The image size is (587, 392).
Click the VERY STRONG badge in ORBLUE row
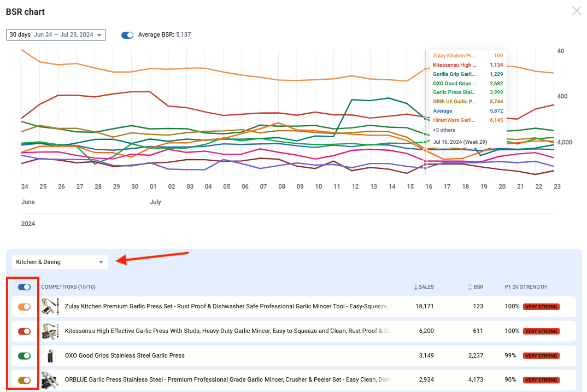pos(541,380)
